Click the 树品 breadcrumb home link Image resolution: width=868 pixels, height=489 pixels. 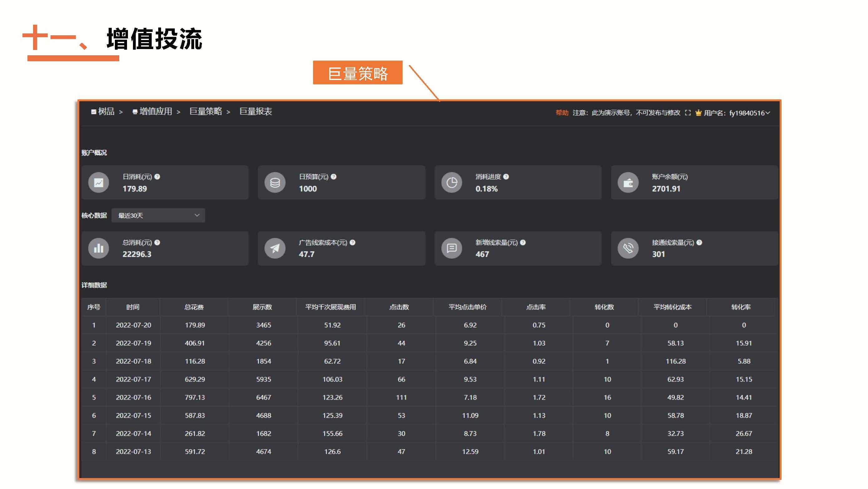106,112
